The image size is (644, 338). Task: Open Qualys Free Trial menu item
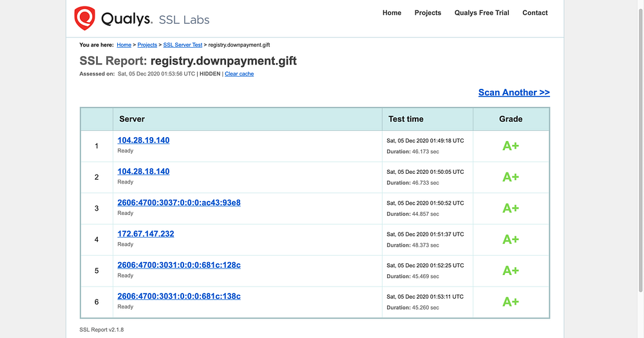481,13
